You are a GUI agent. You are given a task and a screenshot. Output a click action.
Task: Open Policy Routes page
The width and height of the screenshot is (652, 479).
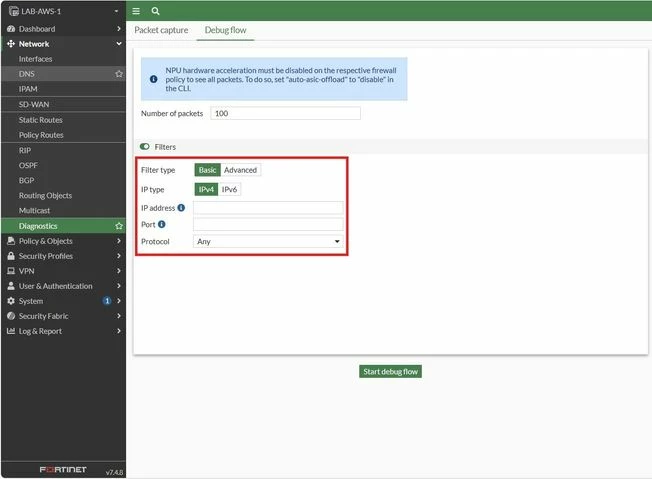click(x=63, y=135)
